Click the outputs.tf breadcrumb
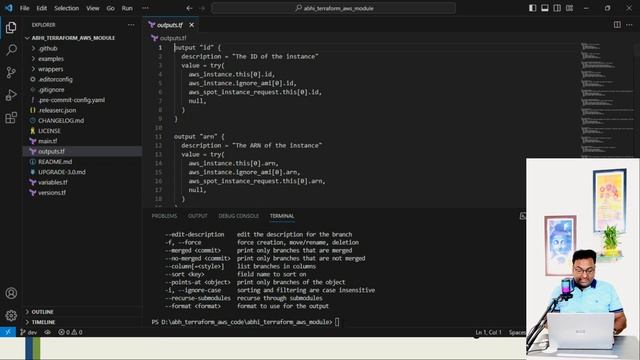The image size is (640, 360). point(169,38)
